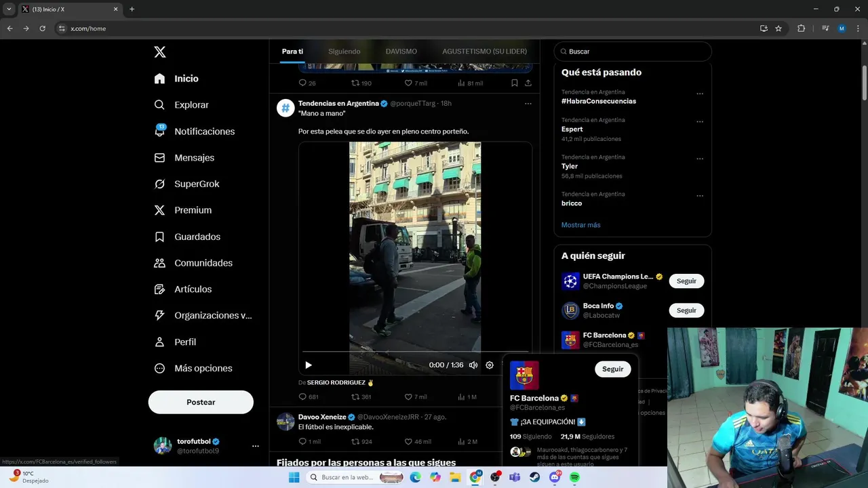Click Seguir in FC Barcelona hover card

[612, 369]
